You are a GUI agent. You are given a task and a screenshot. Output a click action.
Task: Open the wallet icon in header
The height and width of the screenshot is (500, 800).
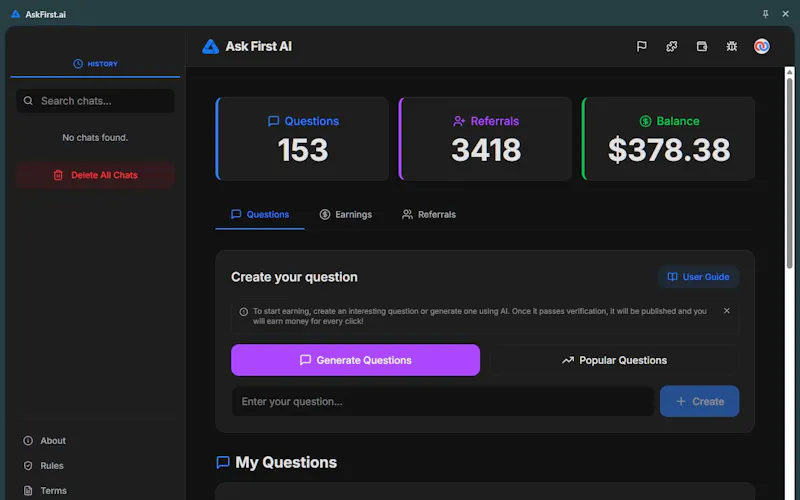pyautogui.click(x=702, y=46)
